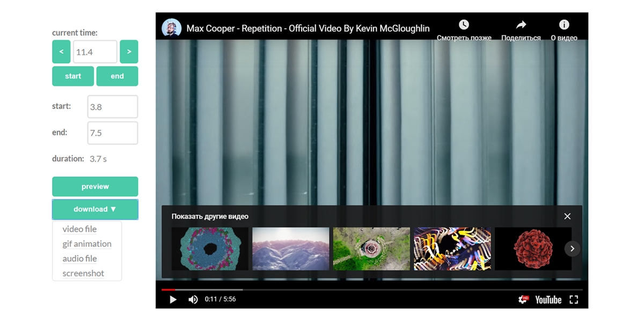Click the duration value 3.7 s
Image resolution: width=644 pixels, height=322 pixels.
(98, 159)
